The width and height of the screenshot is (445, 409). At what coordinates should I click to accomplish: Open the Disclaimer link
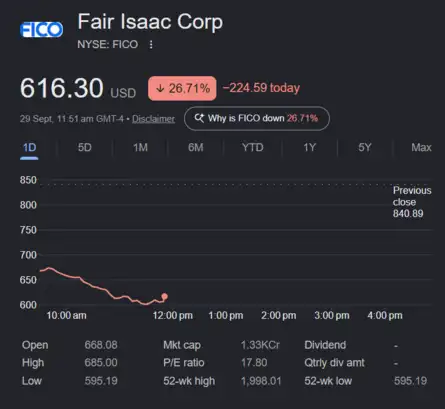pyautogui.click(x=153, y=119)
